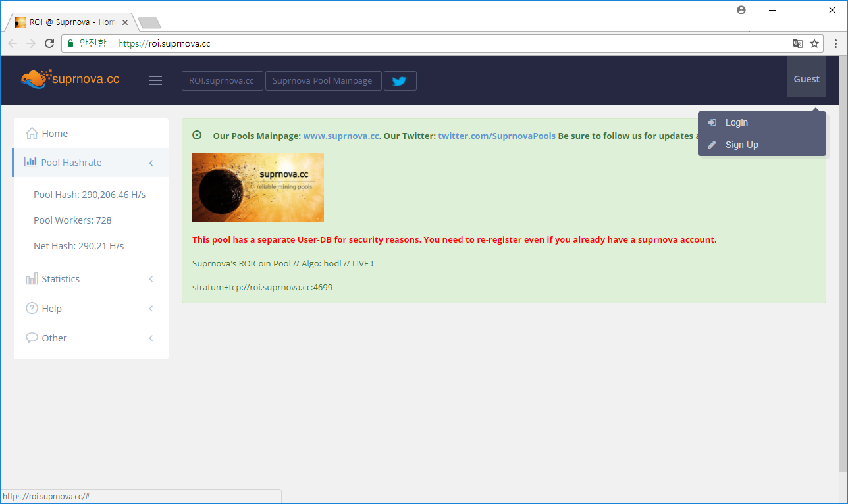Viewport: 848px width, 504px height.
Task: Click the Chrome profile account icon
Action: pyautogui.click(x=742, y=10)
